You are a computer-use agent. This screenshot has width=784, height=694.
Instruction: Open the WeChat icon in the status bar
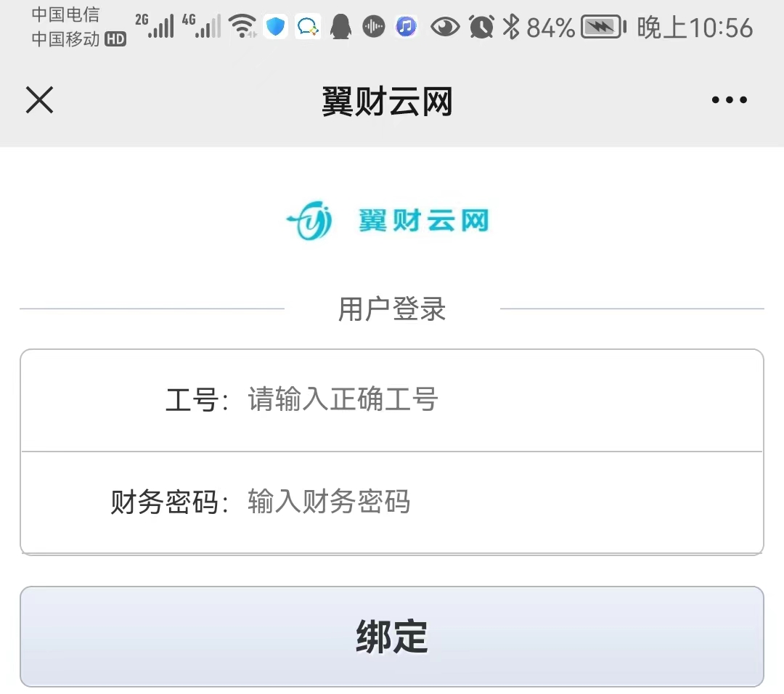(x=307, y=27)
